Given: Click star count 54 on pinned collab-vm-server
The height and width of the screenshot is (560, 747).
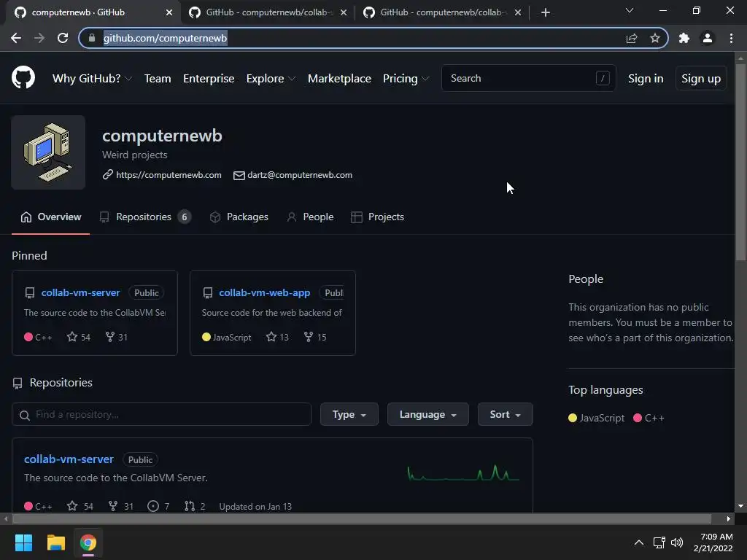Looking at the screenshot, I should (79, 337).
